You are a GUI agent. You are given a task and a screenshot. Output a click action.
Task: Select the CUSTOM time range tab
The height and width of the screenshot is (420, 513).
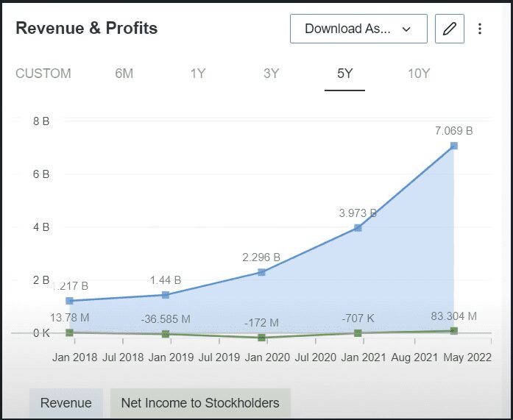tap(43, 74)
